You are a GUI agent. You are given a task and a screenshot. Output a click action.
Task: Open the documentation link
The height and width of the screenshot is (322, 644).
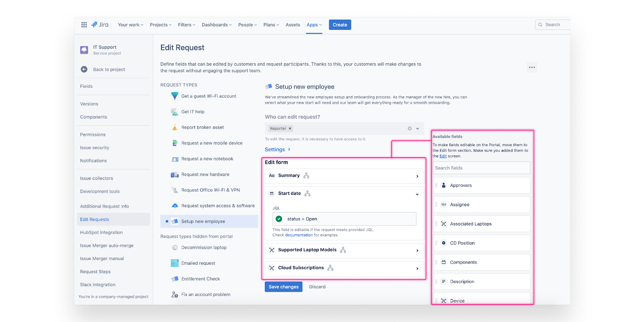point(299,235)
